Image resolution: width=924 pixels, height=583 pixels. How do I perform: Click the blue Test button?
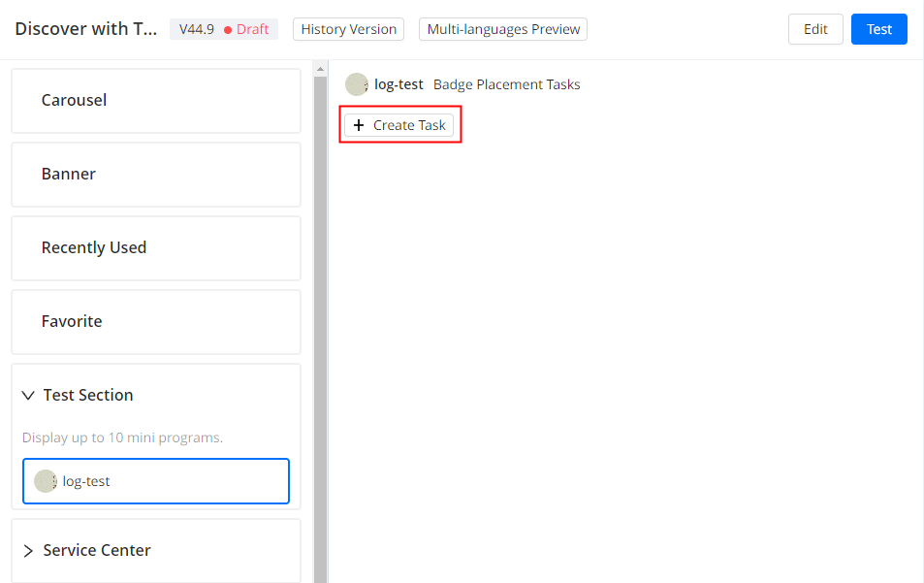(878, 29)
